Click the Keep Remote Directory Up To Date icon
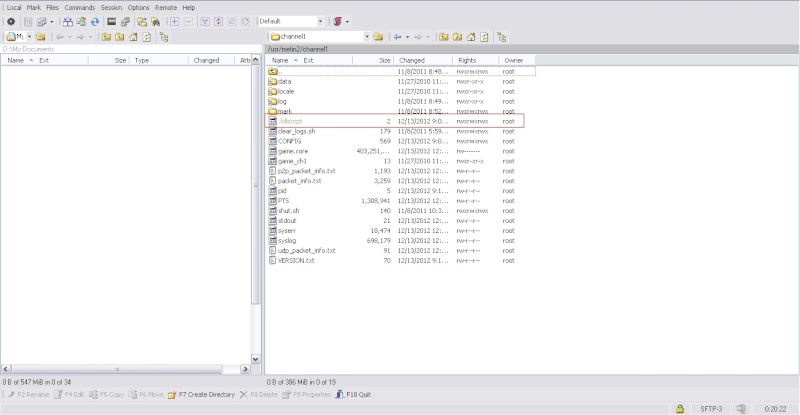 coord(95,21)
